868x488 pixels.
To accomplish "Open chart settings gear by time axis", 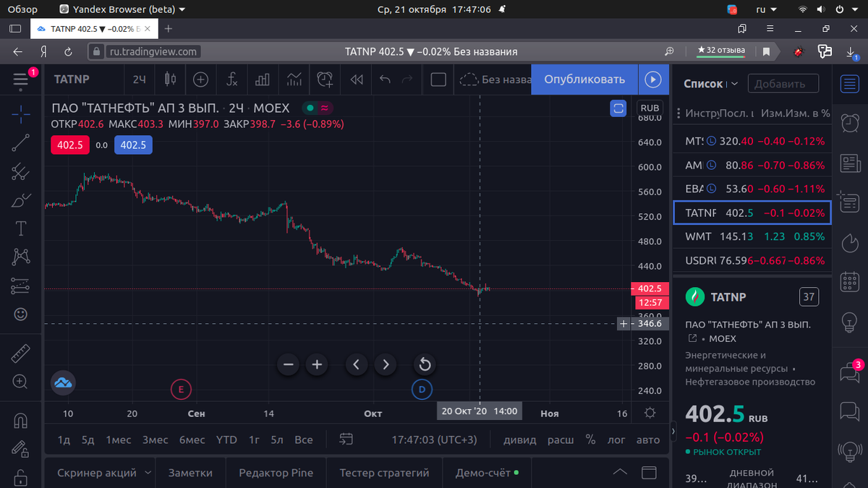I will tap(650, 413).
